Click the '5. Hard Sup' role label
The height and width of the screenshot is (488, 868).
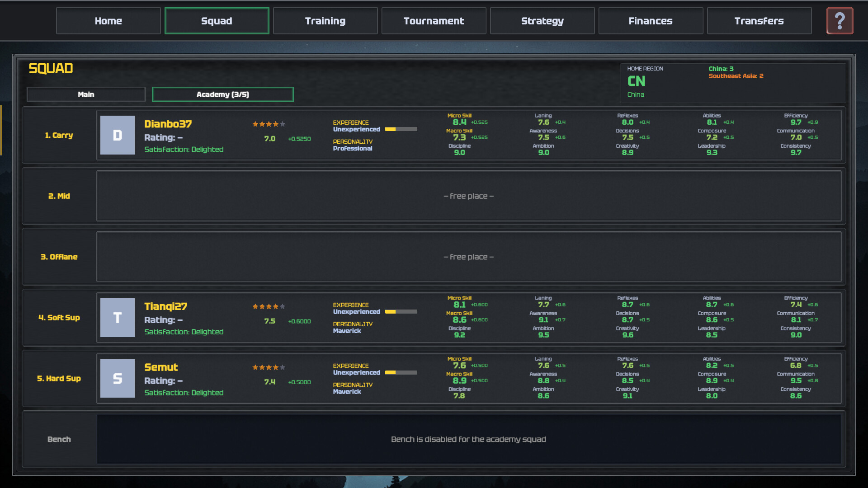(x=59, y=379)
